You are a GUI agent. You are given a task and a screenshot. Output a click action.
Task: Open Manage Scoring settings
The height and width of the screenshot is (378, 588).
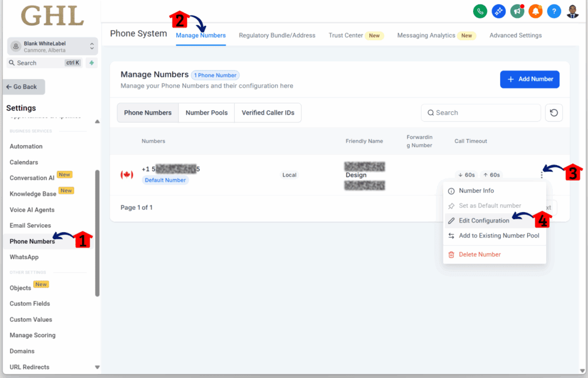pos(32,336)
